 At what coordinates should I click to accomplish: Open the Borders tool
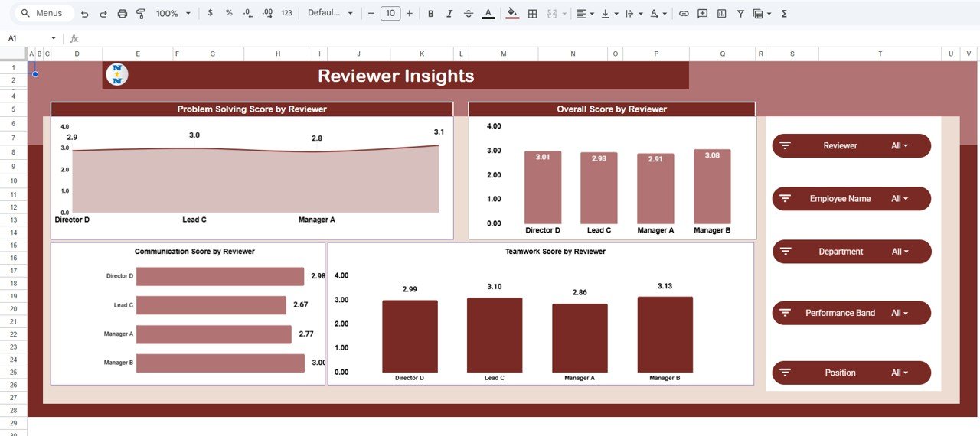pyautogui.click(x=532, y=14)
